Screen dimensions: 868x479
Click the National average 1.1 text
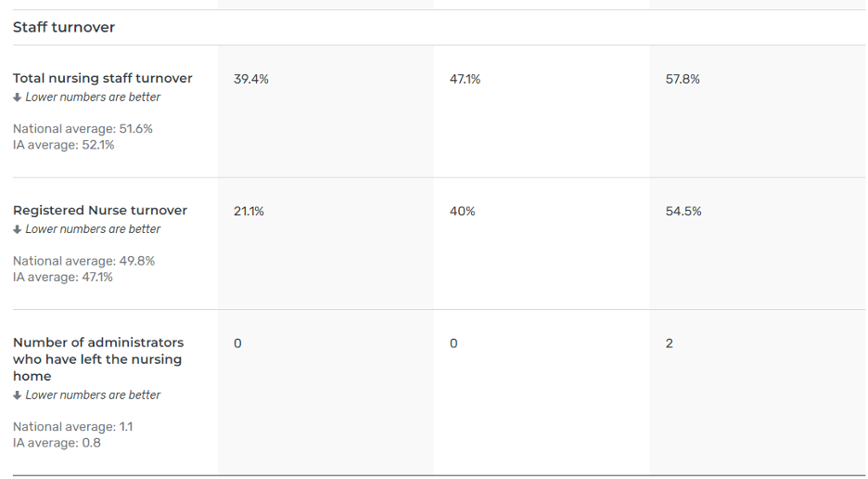[x=72, y=427]
